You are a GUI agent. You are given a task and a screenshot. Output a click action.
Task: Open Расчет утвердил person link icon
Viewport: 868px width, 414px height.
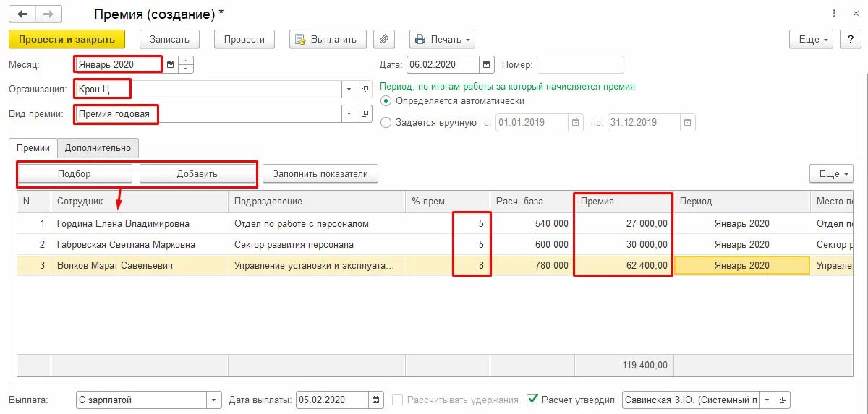pos(783,400)
